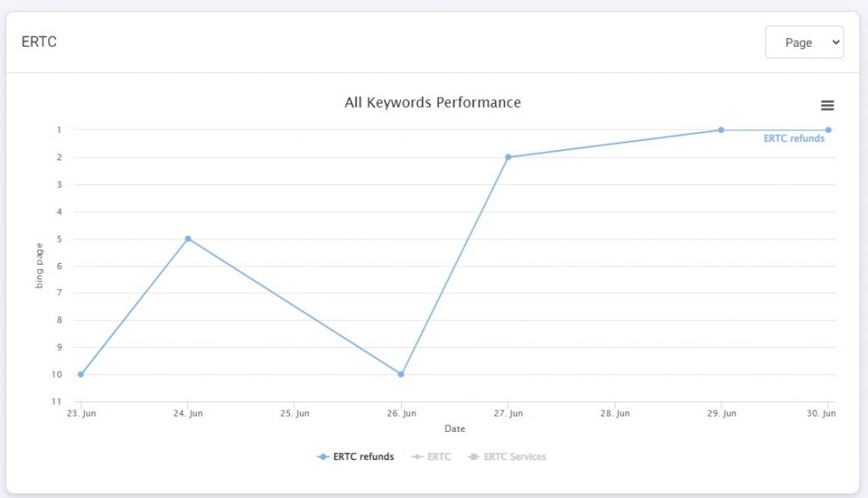Image resolution: width=868 pixels, height=498 pixels.
Task: Click the 26. Jun data point
Action: point(401,374)
